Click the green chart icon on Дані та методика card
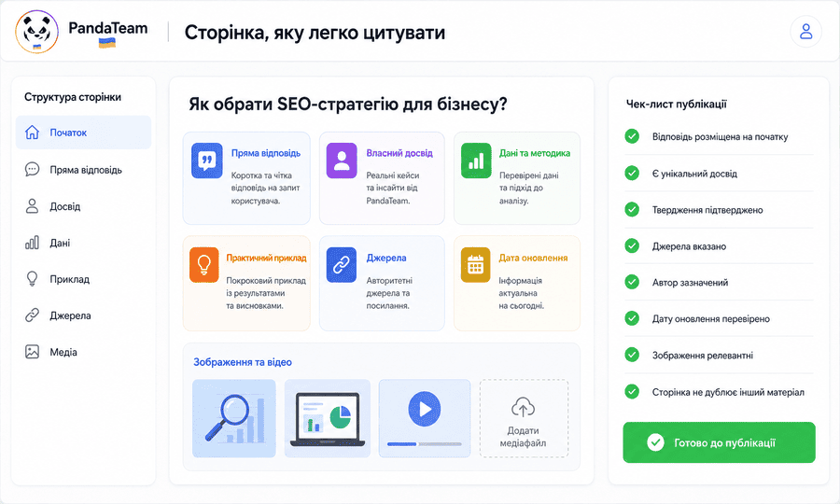The height and width of the screenshot is (504, 840). click(x=476, y=161)
